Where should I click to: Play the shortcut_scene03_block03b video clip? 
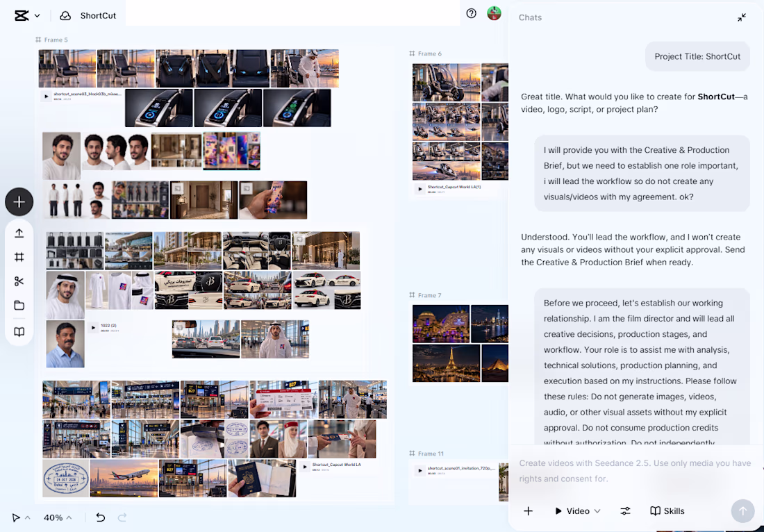(x=47, y=96)
